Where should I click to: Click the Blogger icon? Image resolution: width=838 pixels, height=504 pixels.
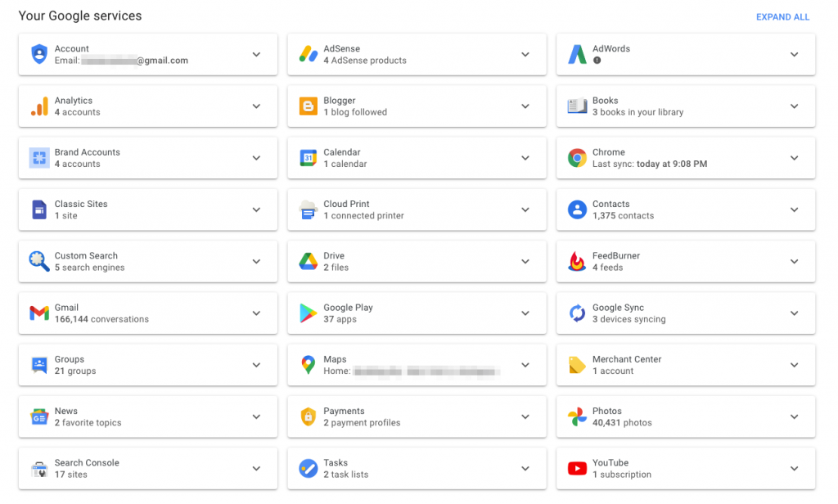click(x=307, y=106)
